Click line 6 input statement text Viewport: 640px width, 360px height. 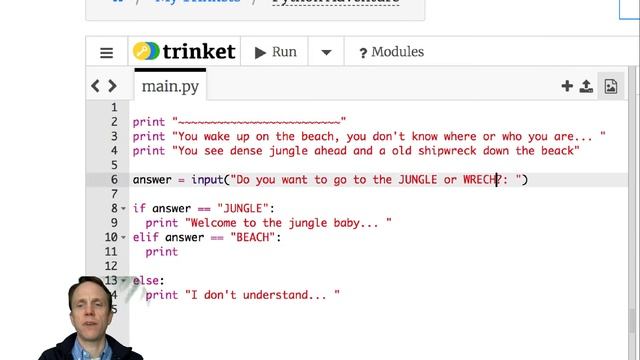(x=330, y=180)
